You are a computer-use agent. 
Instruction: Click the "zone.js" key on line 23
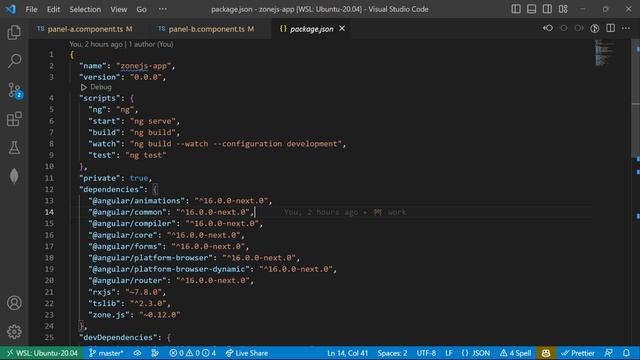(x=109, y=315)
